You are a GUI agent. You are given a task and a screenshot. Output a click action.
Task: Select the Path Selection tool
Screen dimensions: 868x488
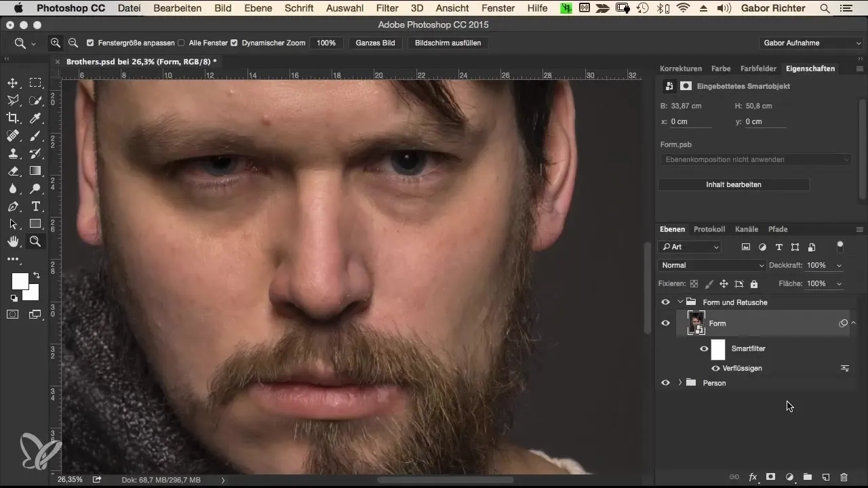pyautogui.click(x=13, y=224)
